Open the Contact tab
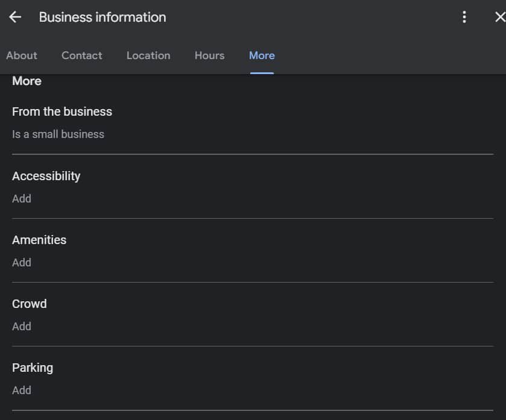 [81, 55]
